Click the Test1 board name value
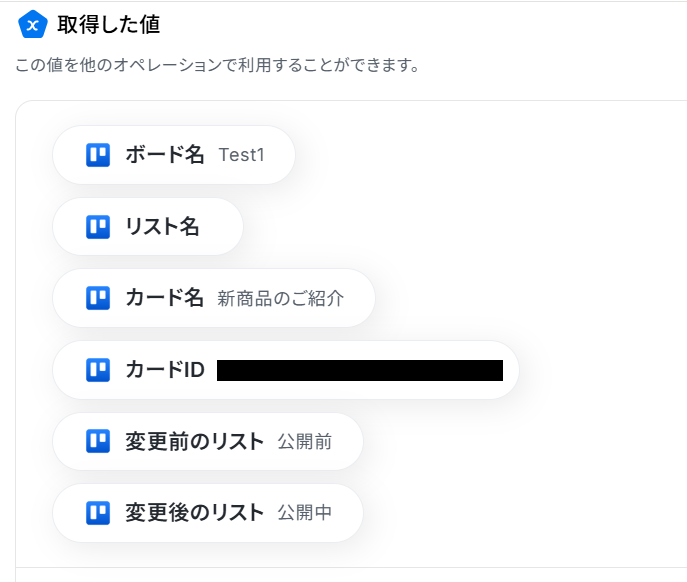This screenshot has width=687, height=582. (x=241, y=155)
